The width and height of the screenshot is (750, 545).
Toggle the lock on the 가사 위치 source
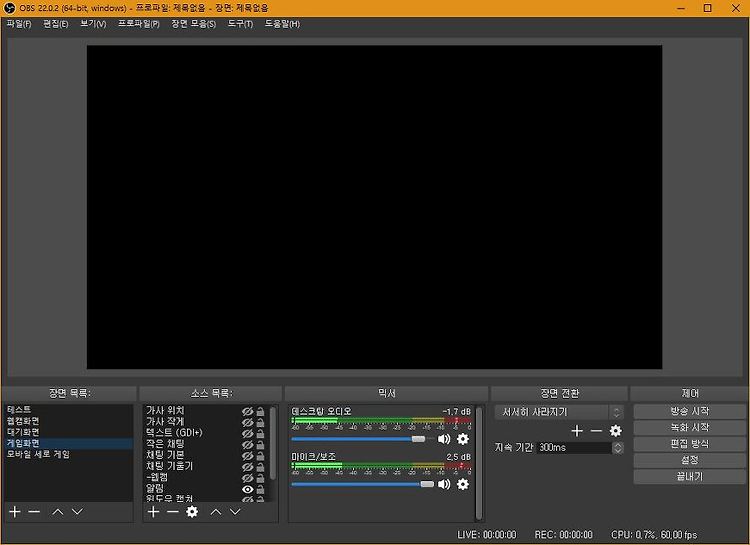(x=260, y=411)
